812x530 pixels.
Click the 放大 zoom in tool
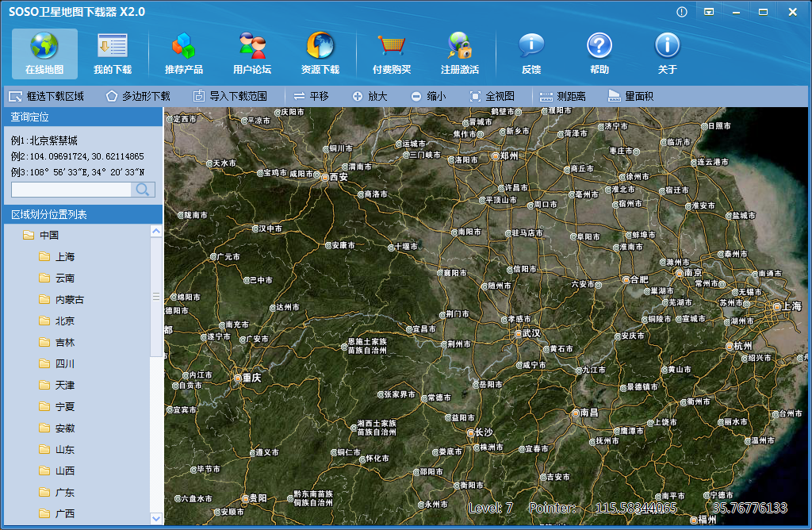(x=370, y=96)
